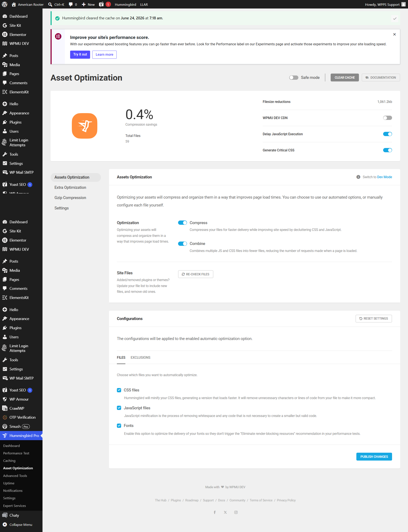Switch to EXCLUSIONS tab

[140, 357]
